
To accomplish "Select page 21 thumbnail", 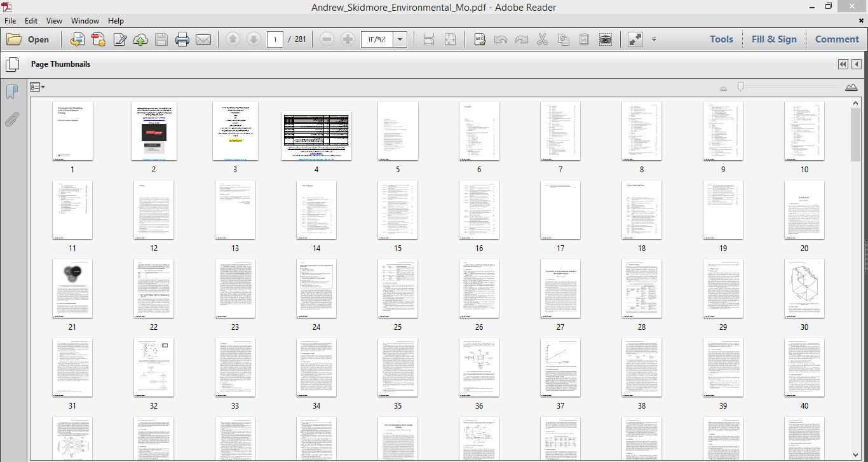I will point(72,289).
